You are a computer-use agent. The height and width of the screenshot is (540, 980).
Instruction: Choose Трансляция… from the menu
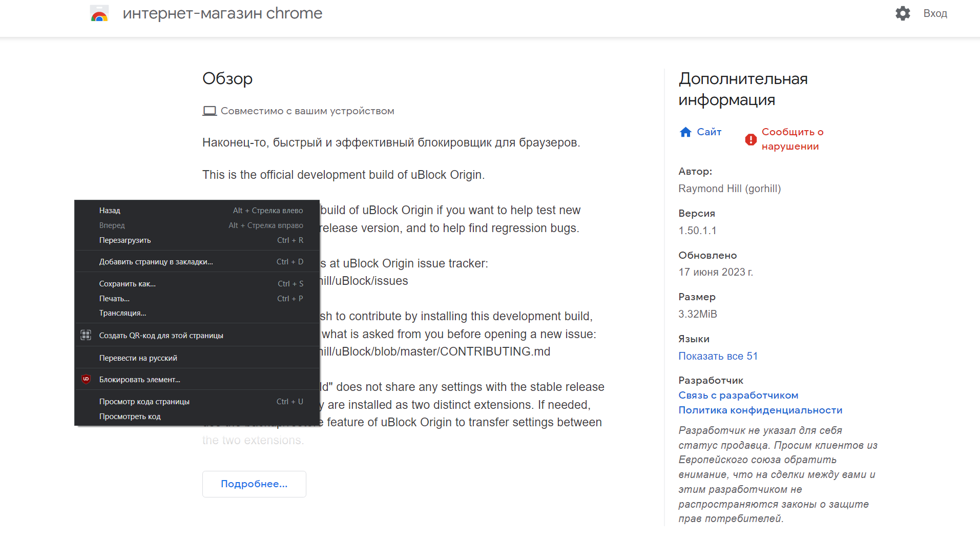pos(197,313)
